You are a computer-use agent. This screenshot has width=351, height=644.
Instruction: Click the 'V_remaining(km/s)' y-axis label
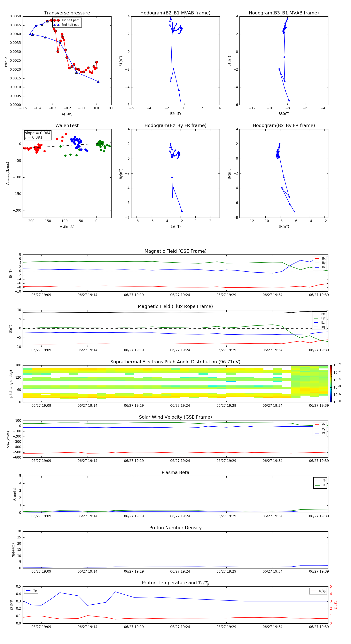pos(7,173)
